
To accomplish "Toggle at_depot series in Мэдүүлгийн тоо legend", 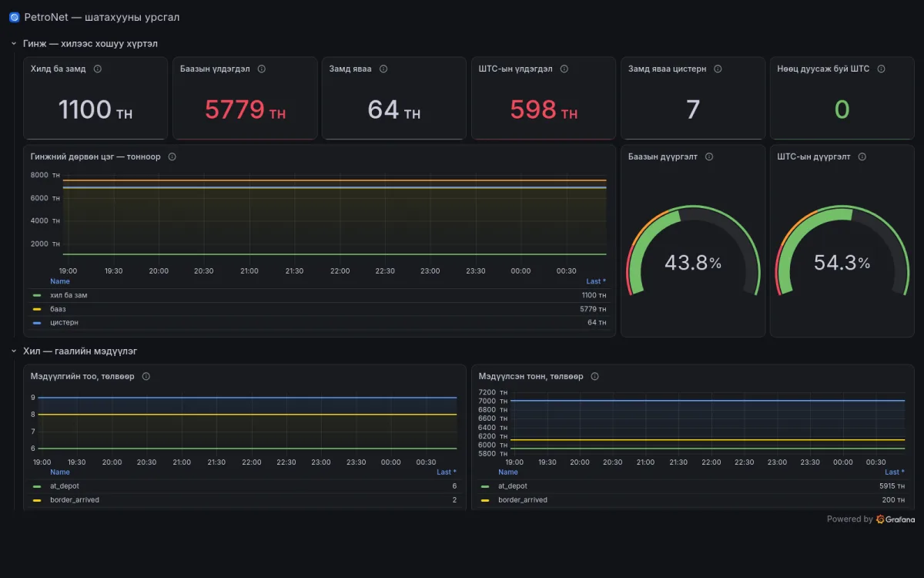I will click(65, 486).
